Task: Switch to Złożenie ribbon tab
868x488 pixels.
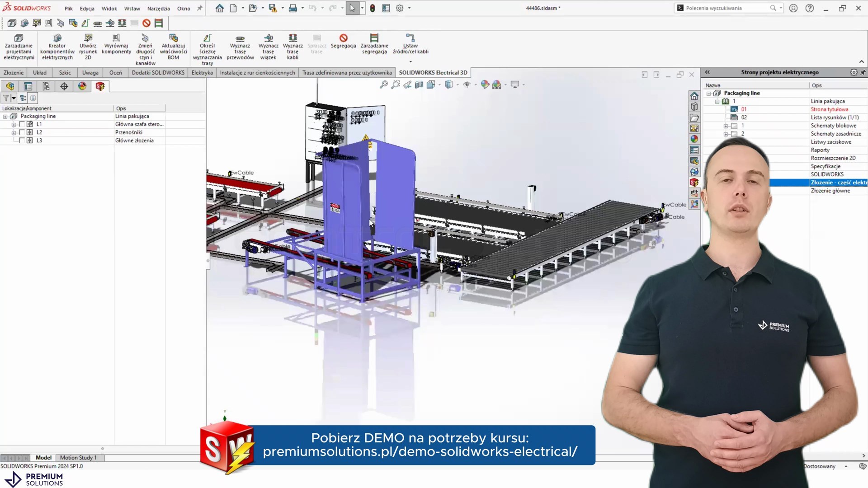Action: [14, 73]
